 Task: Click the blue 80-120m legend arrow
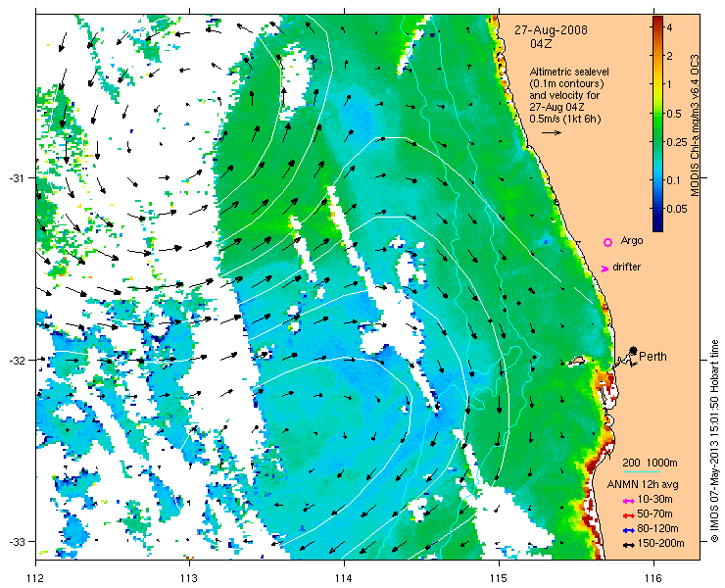628,530
